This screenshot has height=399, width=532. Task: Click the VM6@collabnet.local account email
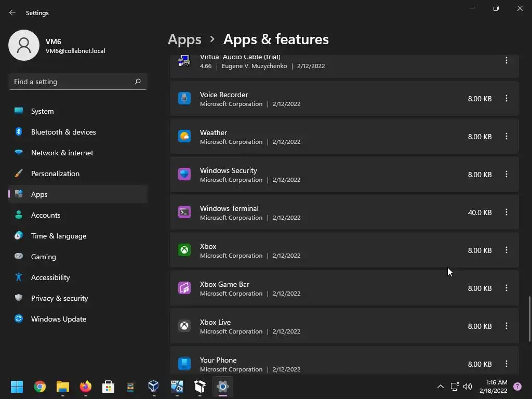(x=75, y=51)
